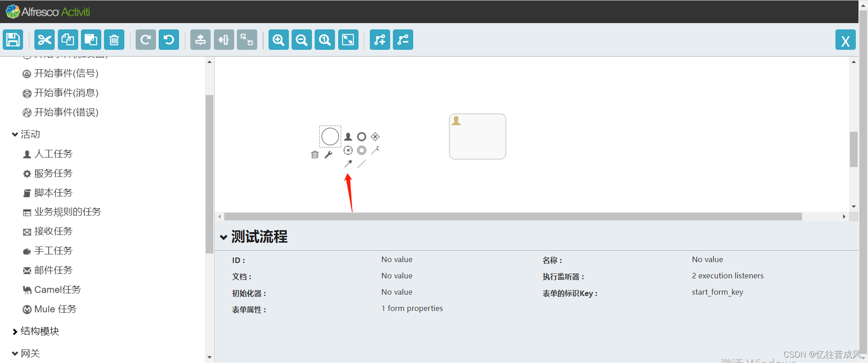
Task: Click the Alfresco Activiti logo
Action: click(x=48, y=12)
